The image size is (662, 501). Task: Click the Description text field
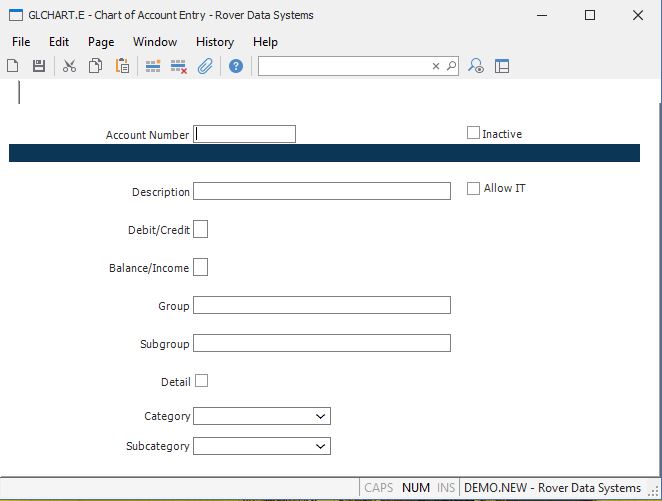321,191
